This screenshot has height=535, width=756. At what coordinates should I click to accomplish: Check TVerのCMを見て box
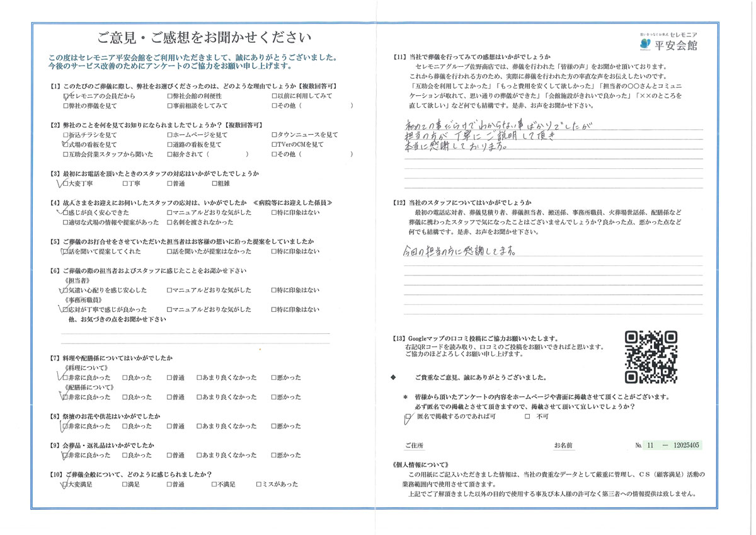pos(274,144)
